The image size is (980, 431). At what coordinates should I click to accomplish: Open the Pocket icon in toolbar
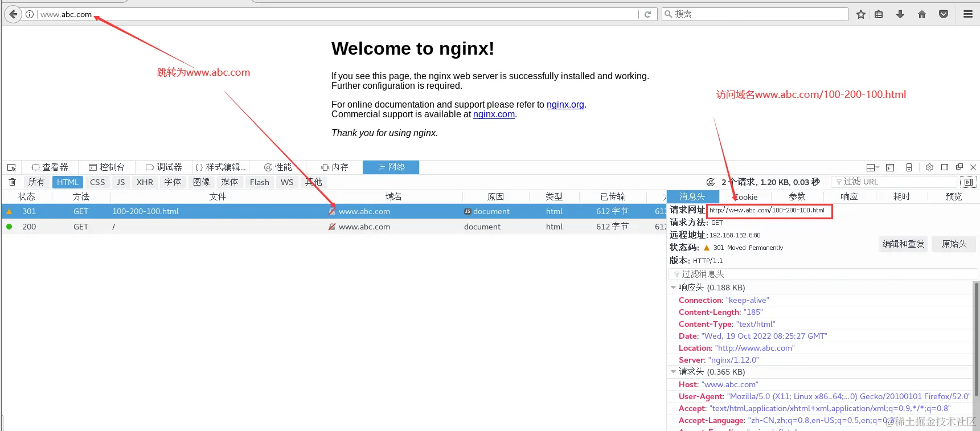(944, 14)
